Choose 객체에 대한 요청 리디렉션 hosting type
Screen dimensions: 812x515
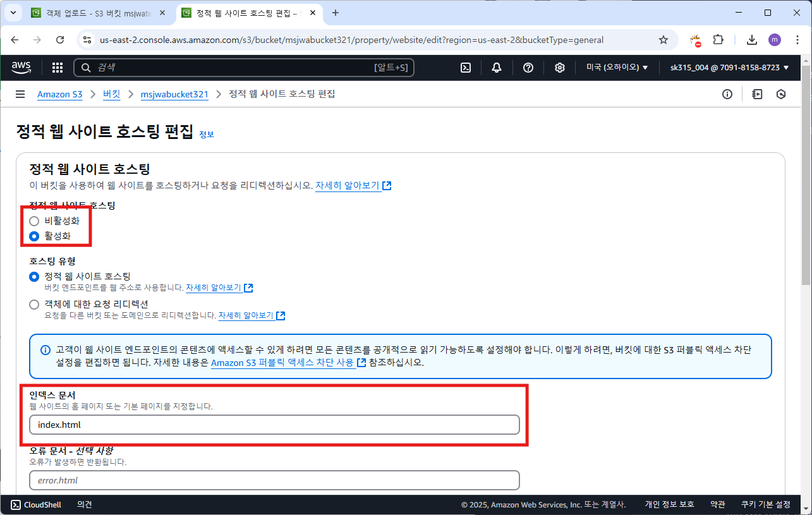point(34,305)
